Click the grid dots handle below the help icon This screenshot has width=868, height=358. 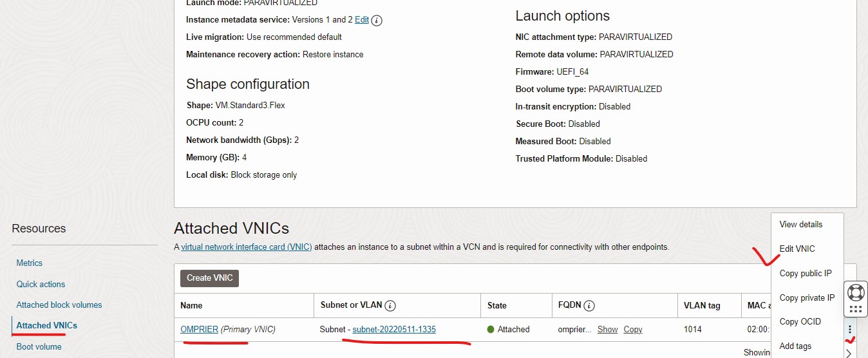click(x=855, y=310)
